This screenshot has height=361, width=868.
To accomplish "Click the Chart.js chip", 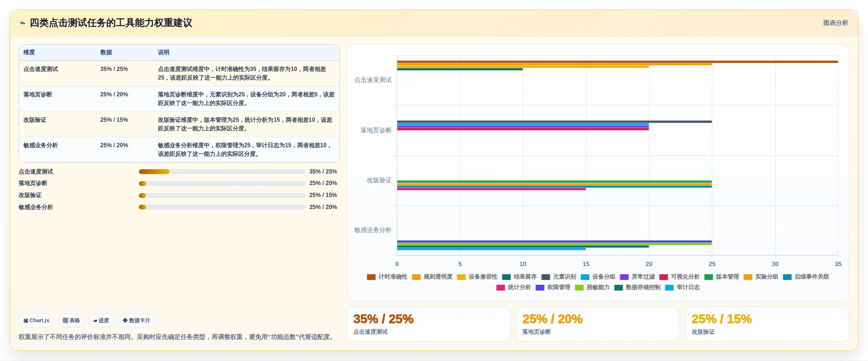I will point(36,320).
